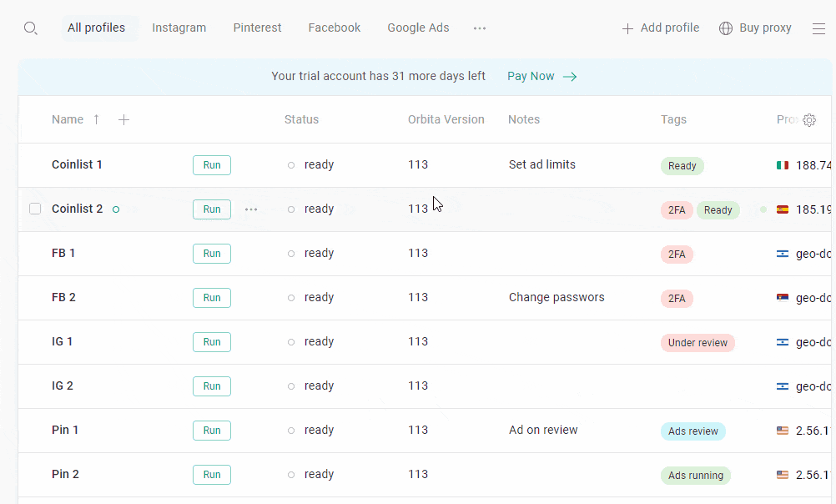Run the Pin 1 profile
The height and width of the screenshot is (504, 836).
click(x=212, y=431)
